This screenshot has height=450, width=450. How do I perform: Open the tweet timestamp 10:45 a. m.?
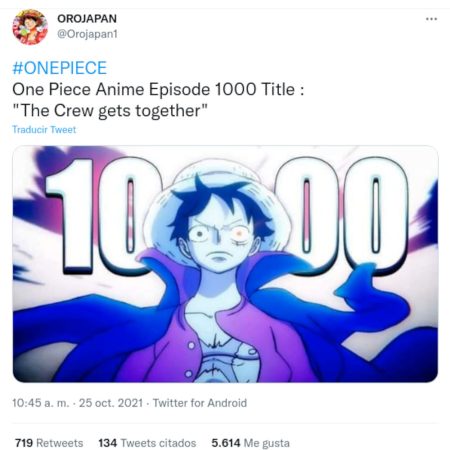click(x=41, y=403)
